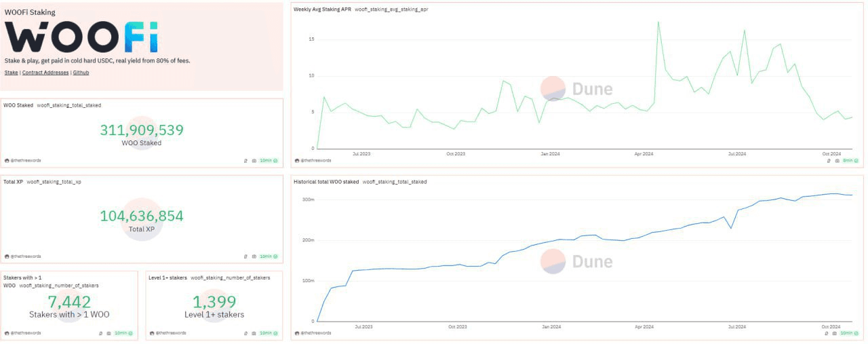The image size is (868, 344).
Task: Click the 7,442 stakers counter value
Action: pyautogui.click(x=69, y=302)
